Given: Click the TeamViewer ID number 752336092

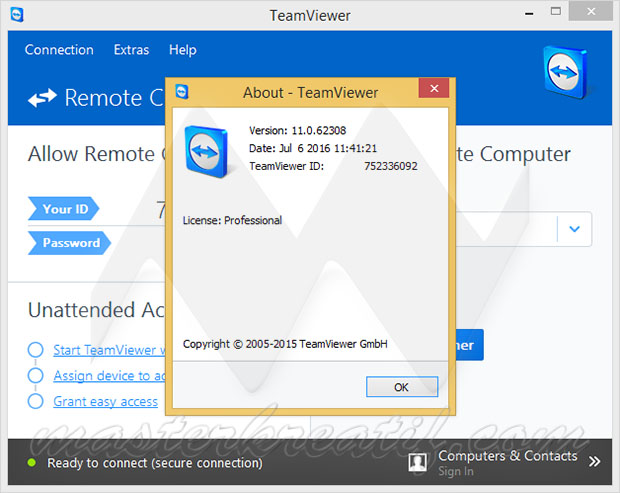Looking at the screenshot, I should [x=391, y=166].
